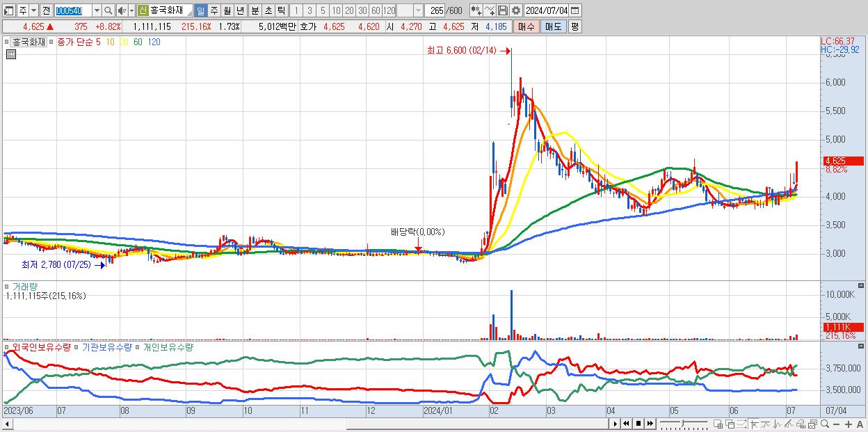Open the stock code history dropdown arrow
Viewport: 868px width, 432px height.
point(97,11)
